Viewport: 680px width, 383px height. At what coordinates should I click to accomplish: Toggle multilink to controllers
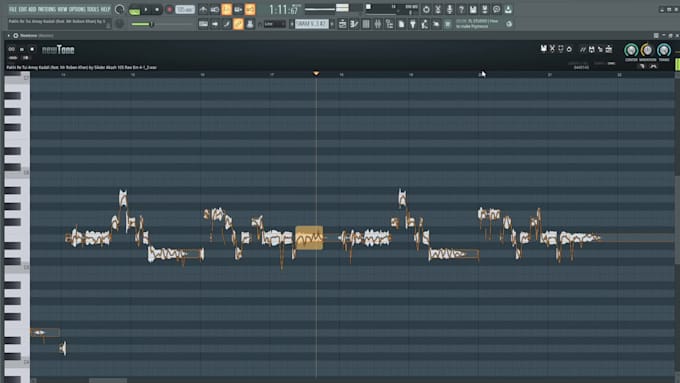tap(250, 24)
